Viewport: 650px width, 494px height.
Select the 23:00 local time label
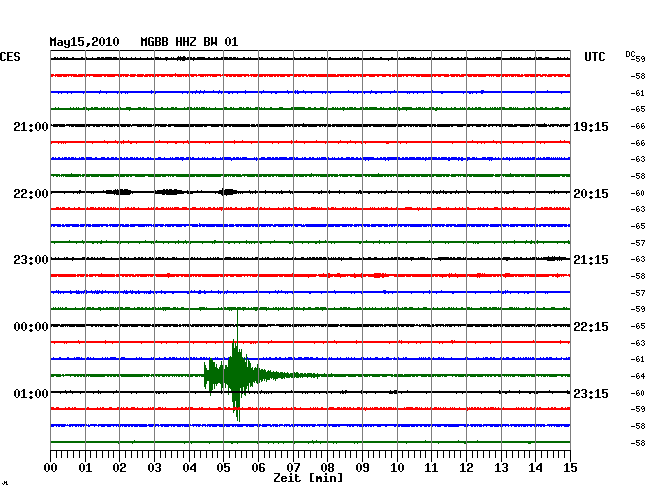31,260
